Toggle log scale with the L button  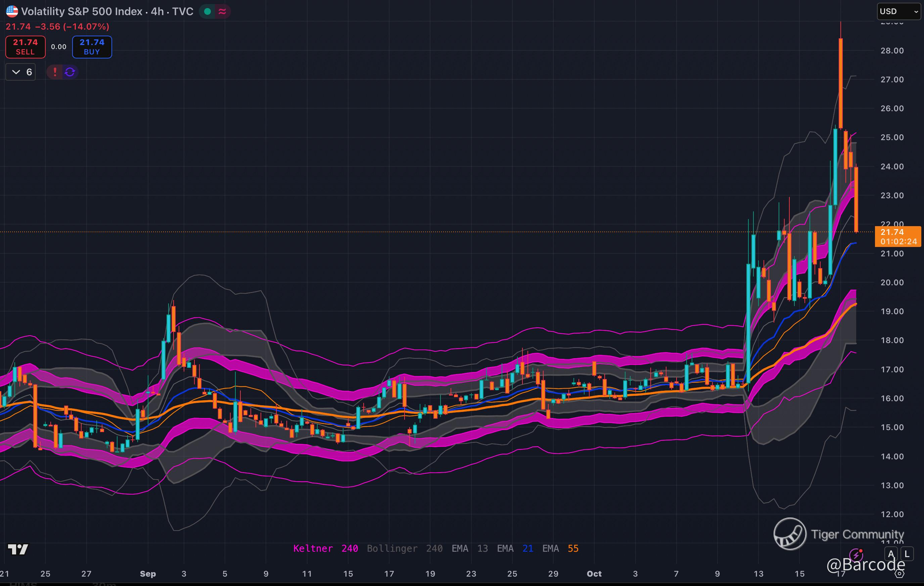(x=907, y=554)
